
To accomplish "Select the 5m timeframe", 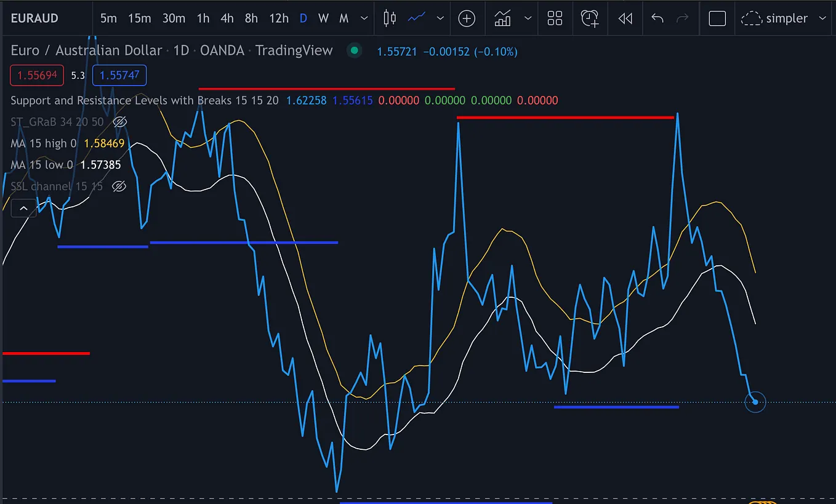I will (108, 18).
